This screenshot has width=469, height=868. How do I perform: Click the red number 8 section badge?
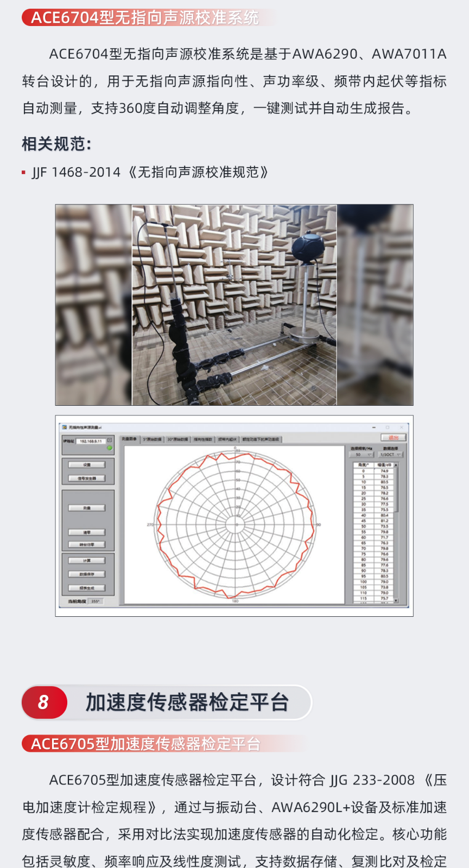(44, 703)
